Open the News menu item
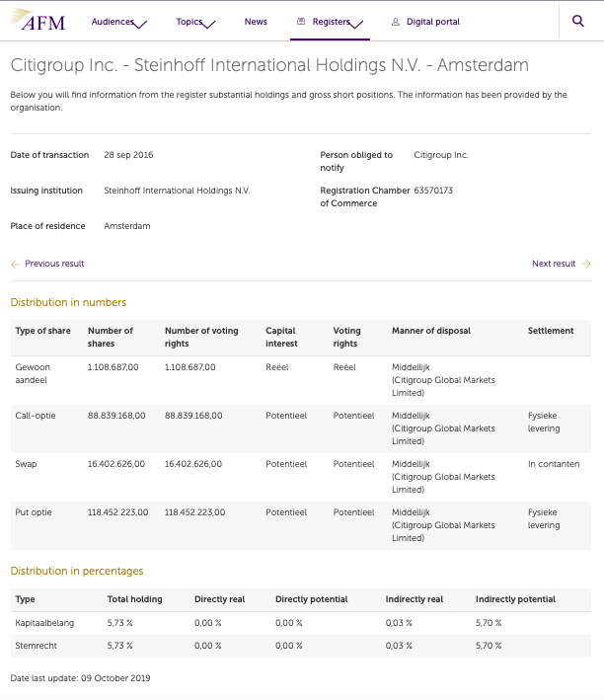This screenshot has width=604, height=700. (256, 22)
